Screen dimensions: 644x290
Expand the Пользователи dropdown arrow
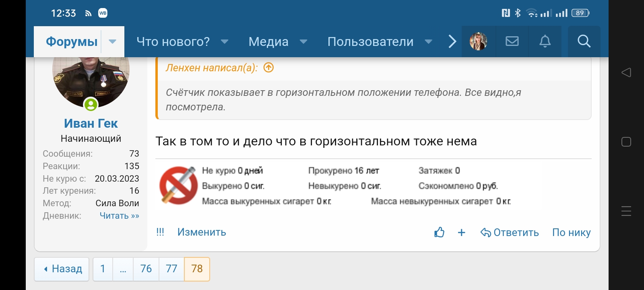coord(429,41)
